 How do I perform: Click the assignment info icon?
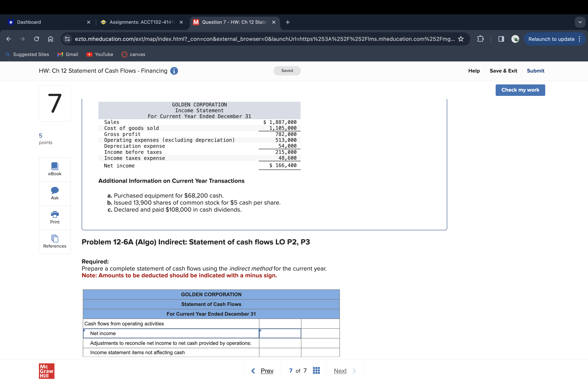point(174,71)
